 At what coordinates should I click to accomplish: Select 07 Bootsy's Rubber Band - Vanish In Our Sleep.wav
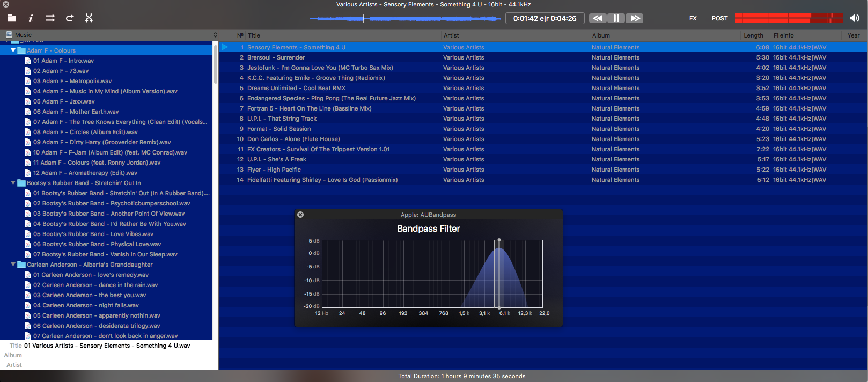106,254
